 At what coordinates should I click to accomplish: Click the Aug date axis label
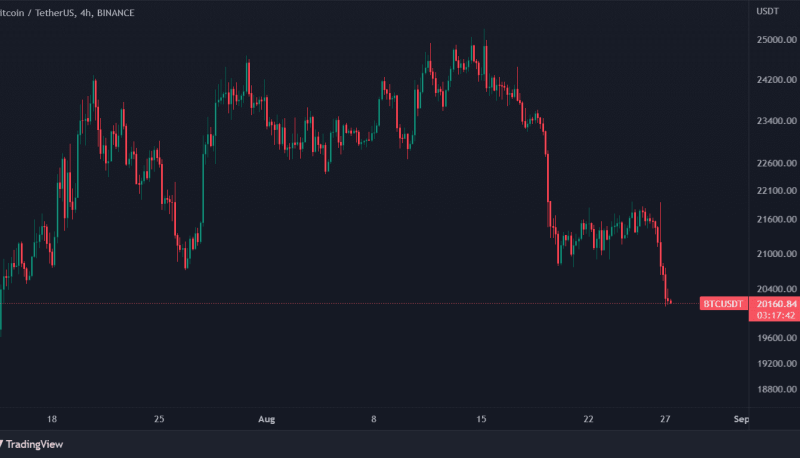click(266, 420)
